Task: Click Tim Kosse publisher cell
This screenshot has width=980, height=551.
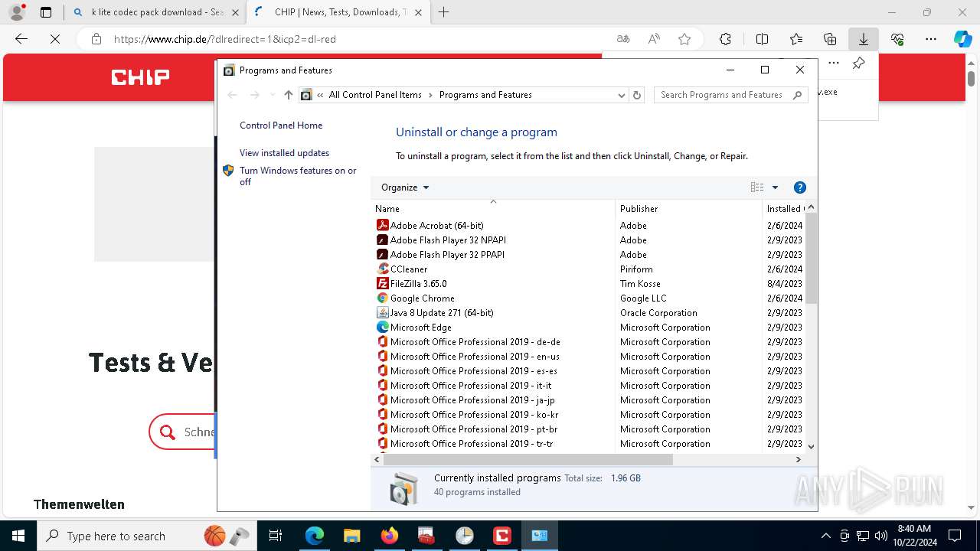Action: (640, 284)
